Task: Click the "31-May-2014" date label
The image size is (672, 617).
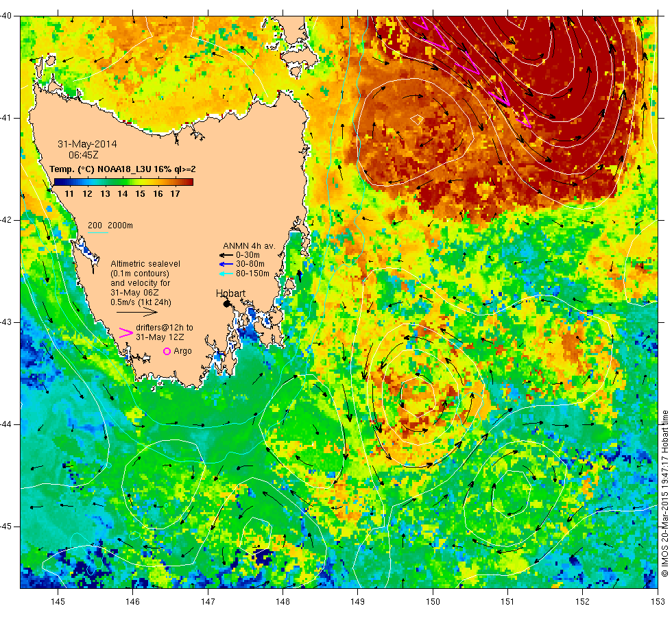Action: pos(87,144)
